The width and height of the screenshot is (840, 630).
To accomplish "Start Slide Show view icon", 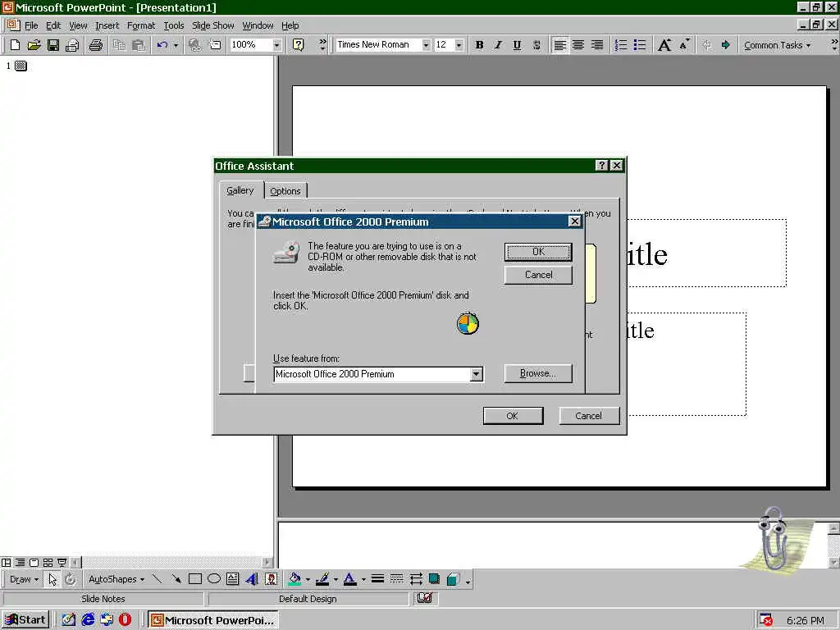I will 62,563.
